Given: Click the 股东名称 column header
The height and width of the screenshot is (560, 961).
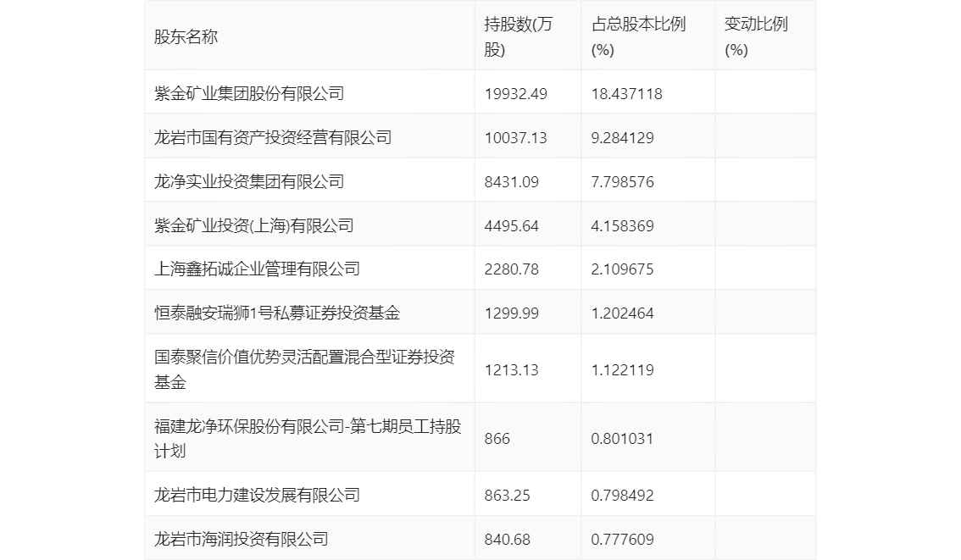Looking at the screenshot, I should coord(186,36).
